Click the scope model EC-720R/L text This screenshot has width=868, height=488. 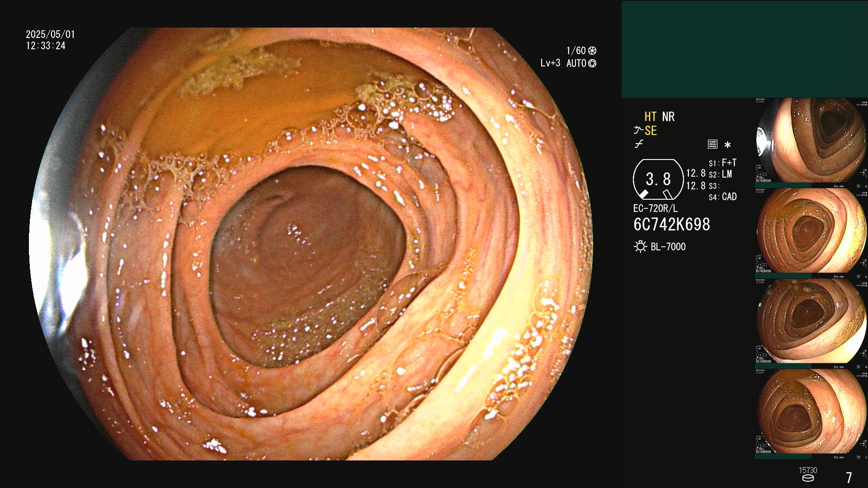coord(655,208)
